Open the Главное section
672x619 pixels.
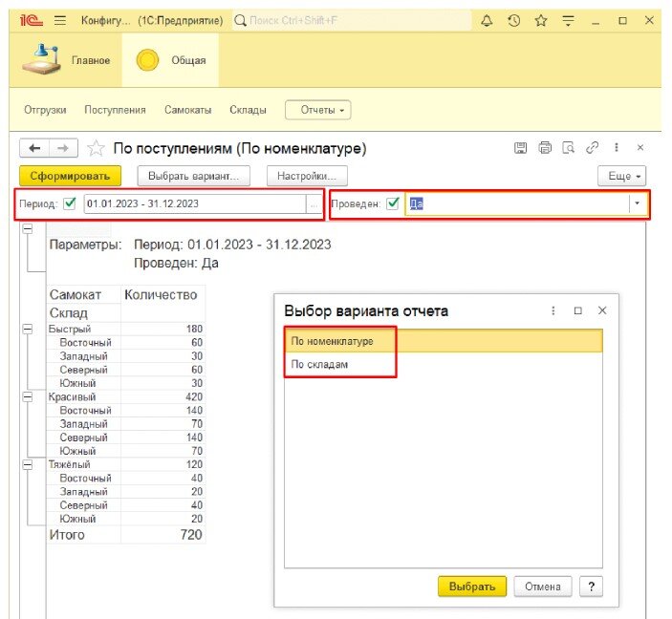pos(66,60)
